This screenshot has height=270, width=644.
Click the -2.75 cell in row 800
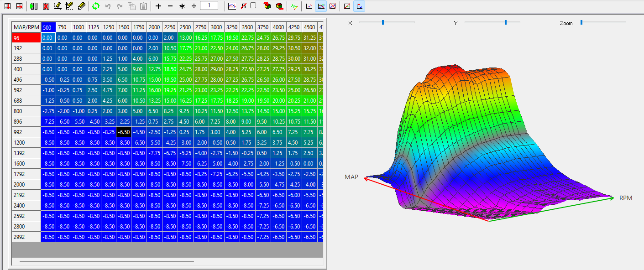click(x=48, y=111)
